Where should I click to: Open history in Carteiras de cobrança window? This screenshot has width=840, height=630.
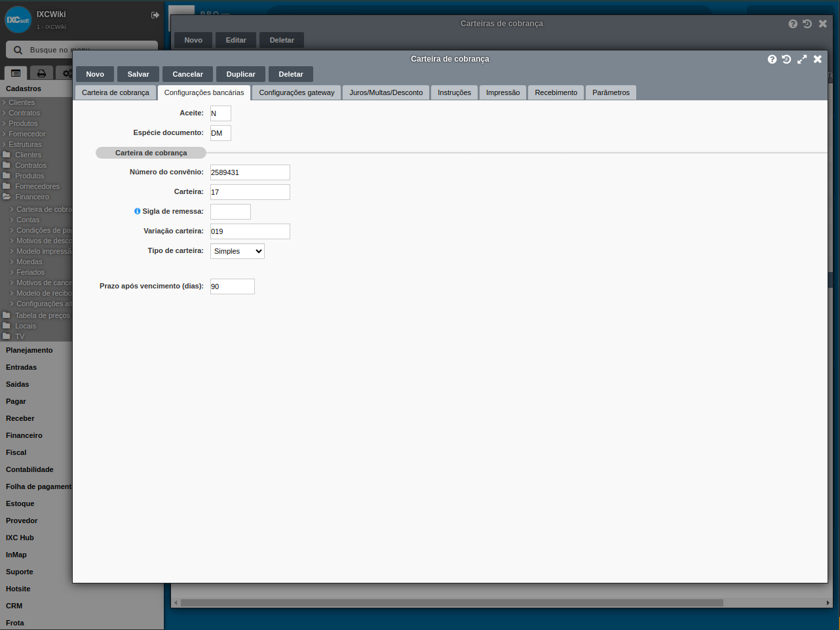(807, 24)
